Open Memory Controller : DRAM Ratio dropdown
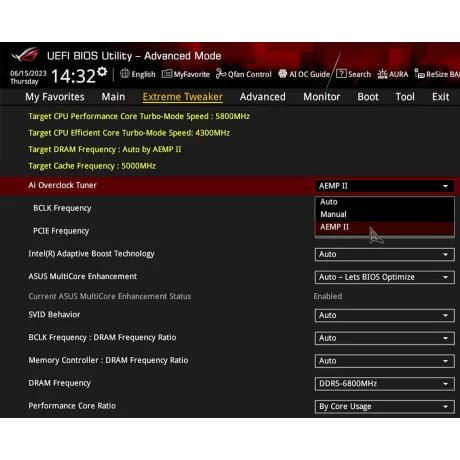This screenshot has width=460, height=460. pyautogui.click(x=385, y=361)
